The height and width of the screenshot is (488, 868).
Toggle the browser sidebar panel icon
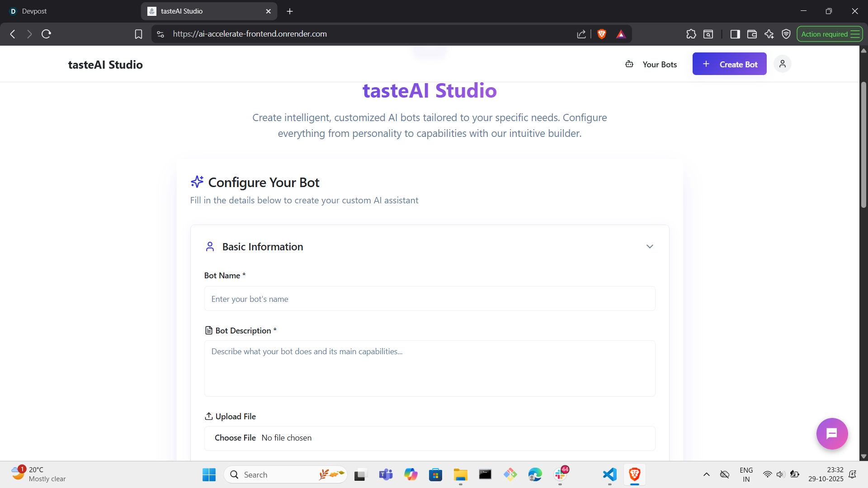tap(735, 34)
